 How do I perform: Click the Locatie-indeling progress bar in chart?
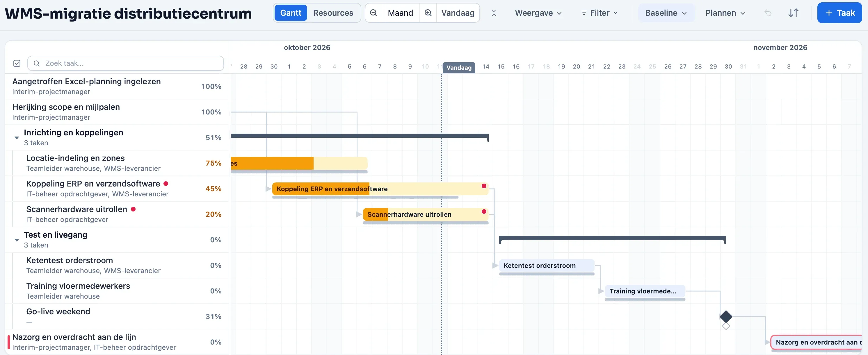click(299, 163)
